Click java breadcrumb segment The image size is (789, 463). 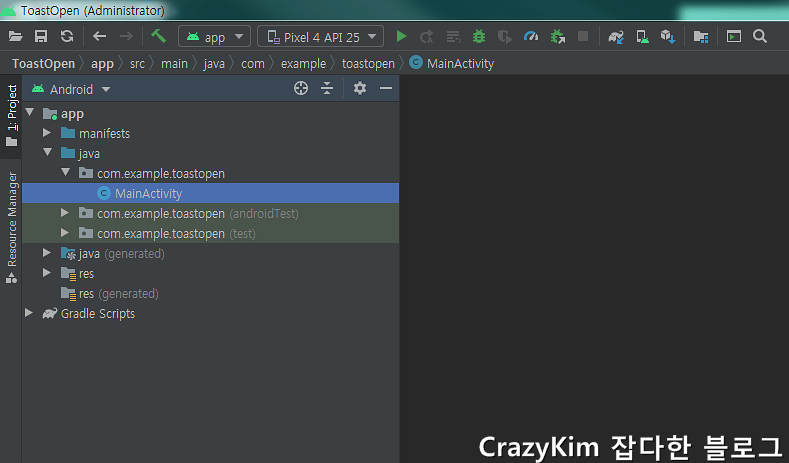tap(214, 64)
